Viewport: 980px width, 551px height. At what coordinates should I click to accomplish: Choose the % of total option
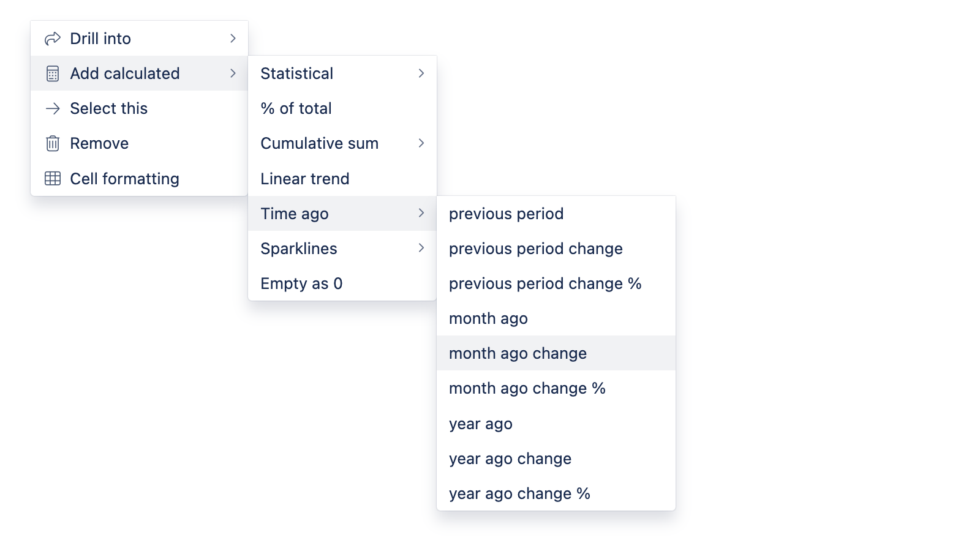click(296, 108)
